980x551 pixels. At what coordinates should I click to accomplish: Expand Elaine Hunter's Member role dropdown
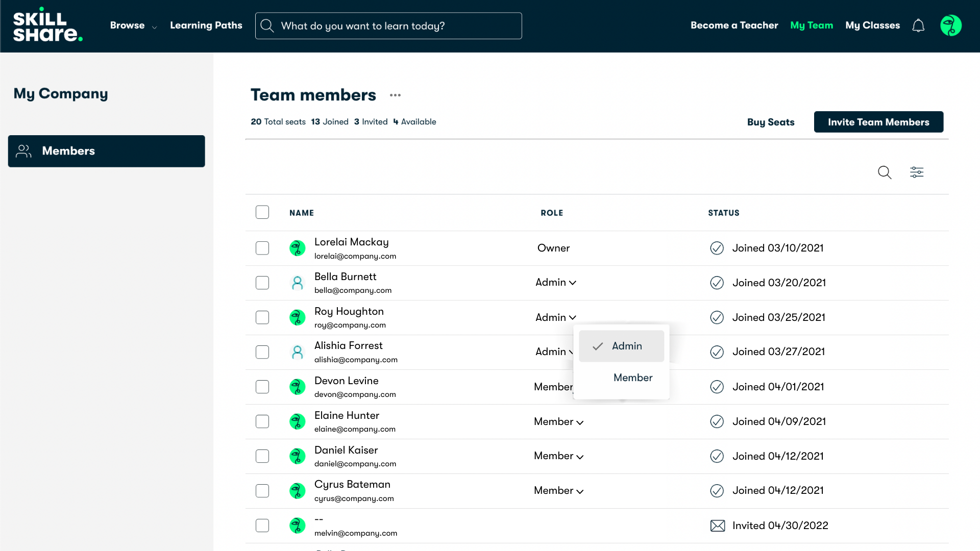point(558,421)
